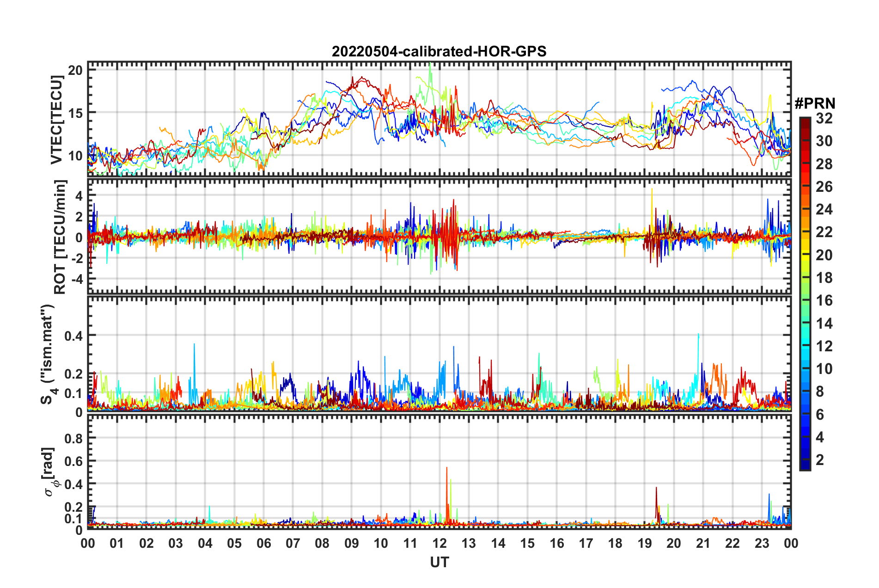Click the S4 ("ism.mat") y-axis label
This screenshot has width=879, height=588.
click(48, 354)
